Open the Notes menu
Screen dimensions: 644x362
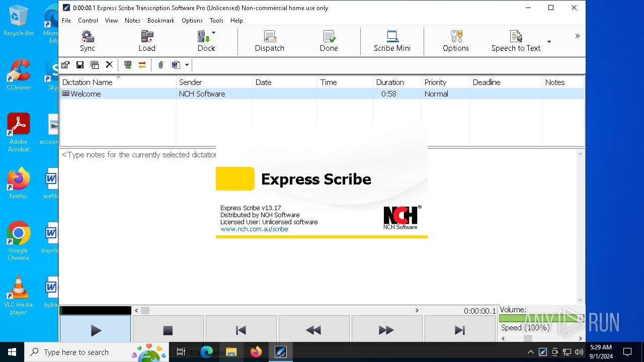tap(132, 21)
